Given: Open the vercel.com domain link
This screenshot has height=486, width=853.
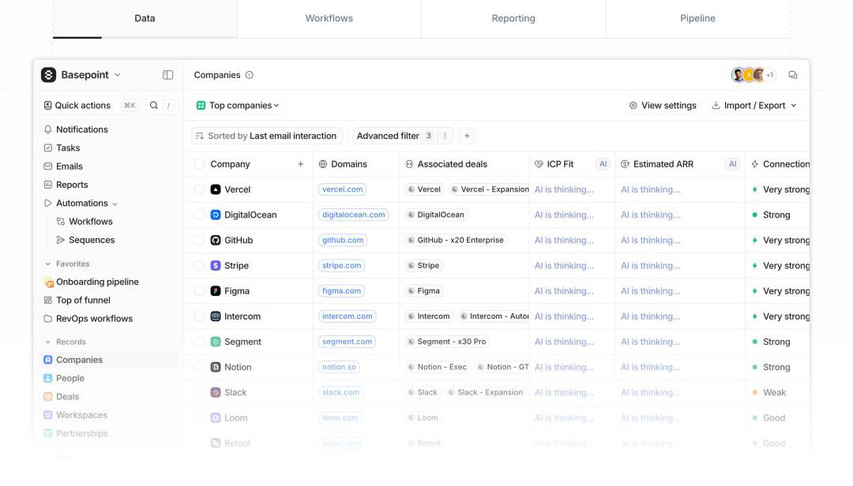Looking at the screenshot, I should [342, 189].
